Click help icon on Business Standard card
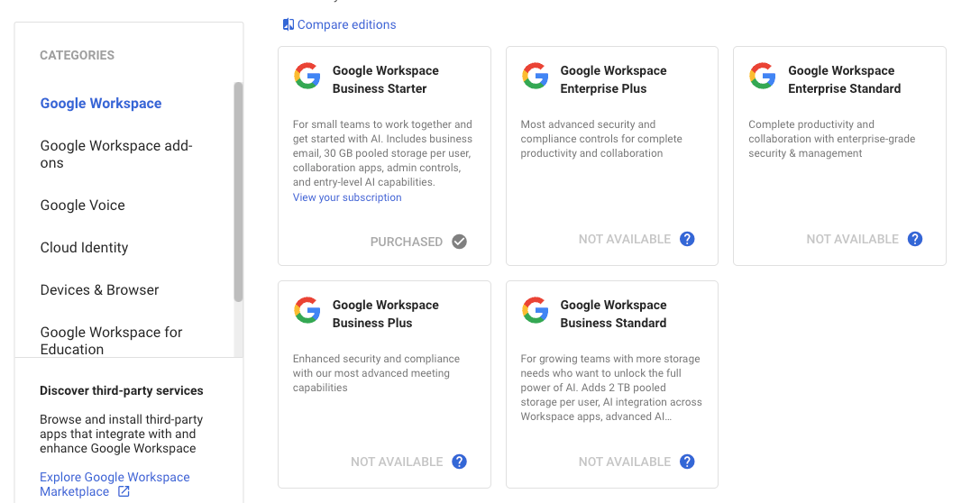980x503 pixels. [x=687, y=462]
